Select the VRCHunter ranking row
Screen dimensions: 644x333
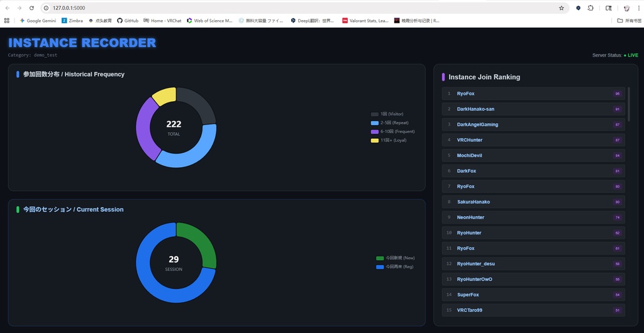(x=533, y=140)
